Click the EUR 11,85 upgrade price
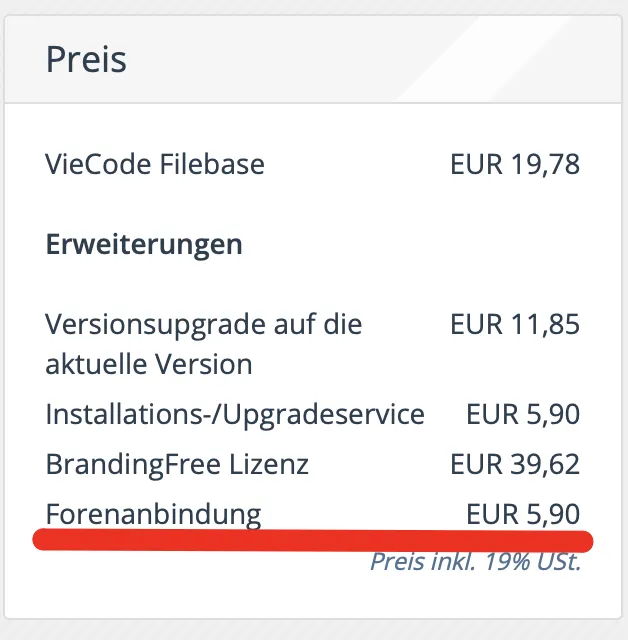Image resolution: width=628 pixels, height=640 pixels. pyautogui.click(x=515, y=324)
